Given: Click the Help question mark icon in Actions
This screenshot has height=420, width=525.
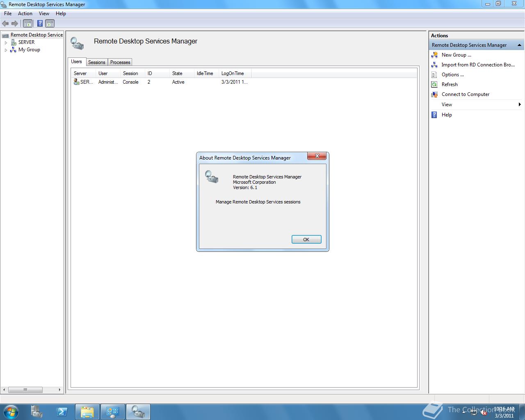Looking at the screenshot, I should (x=434, y=115).
